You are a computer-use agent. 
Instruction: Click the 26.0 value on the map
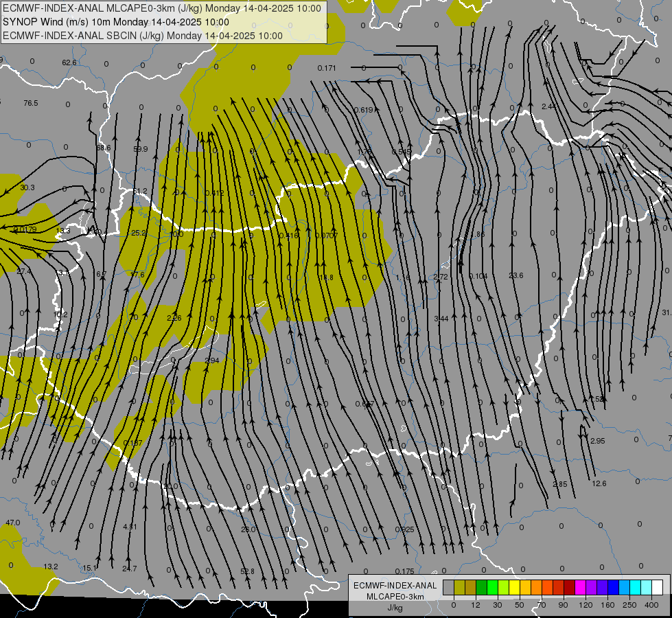click(x=248, y=529)
